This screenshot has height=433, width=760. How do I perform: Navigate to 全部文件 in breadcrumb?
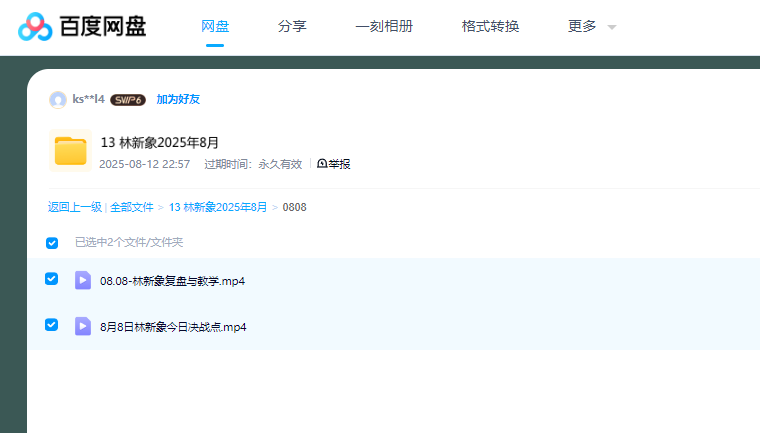pyautogui.click(x=132, y=207)
